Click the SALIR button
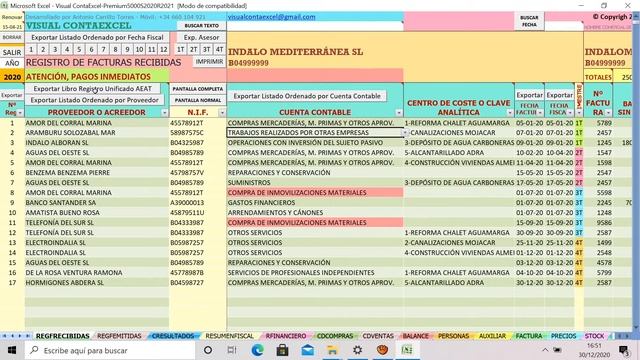Viewport: 640px width, 360px height. [12, 52]
